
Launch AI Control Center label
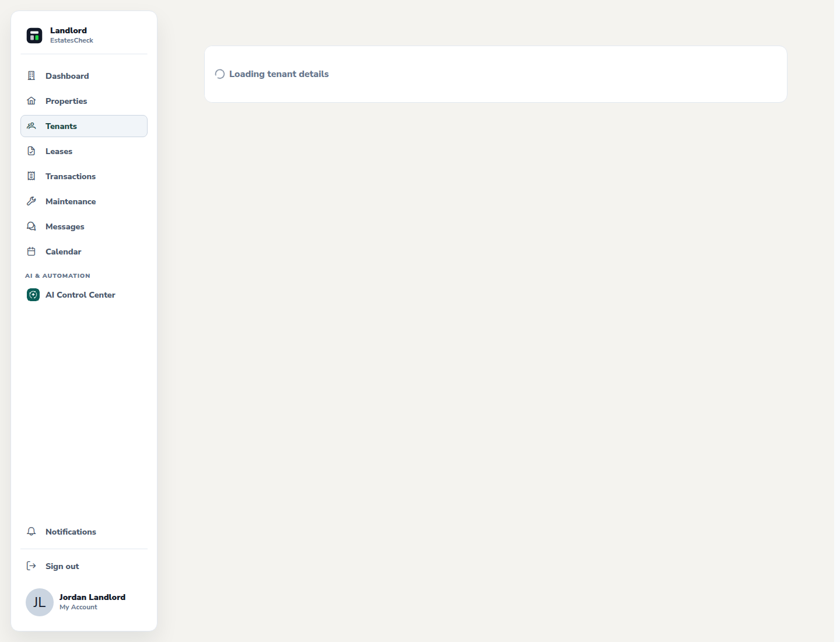(x=80, y=295)
